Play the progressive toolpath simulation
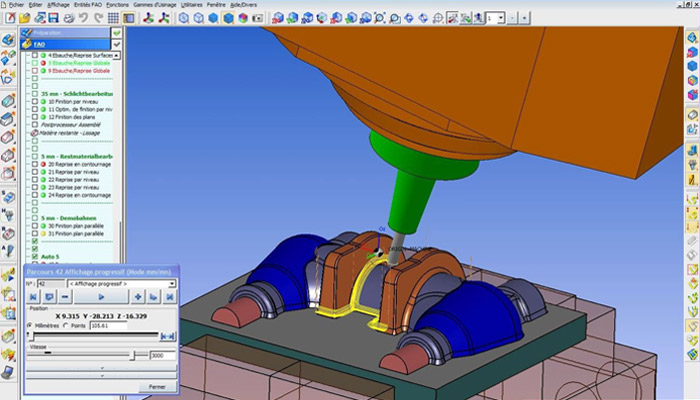This screenshot has height=400, width=700. pyautogui.click(x=100, y=297)
